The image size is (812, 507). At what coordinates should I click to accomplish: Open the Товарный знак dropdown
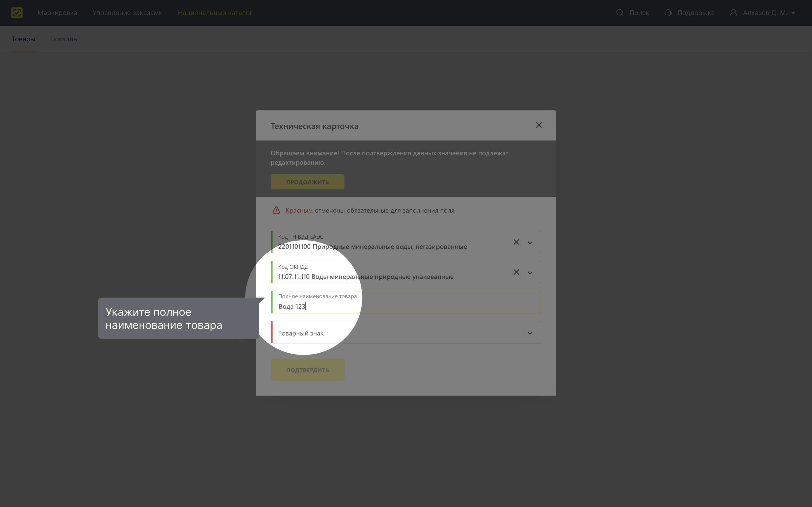(406, 332)
